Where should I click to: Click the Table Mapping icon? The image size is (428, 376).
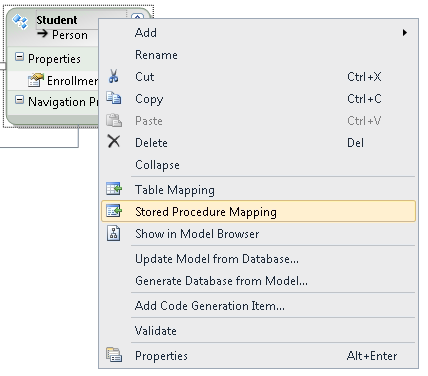coord(114,189)
